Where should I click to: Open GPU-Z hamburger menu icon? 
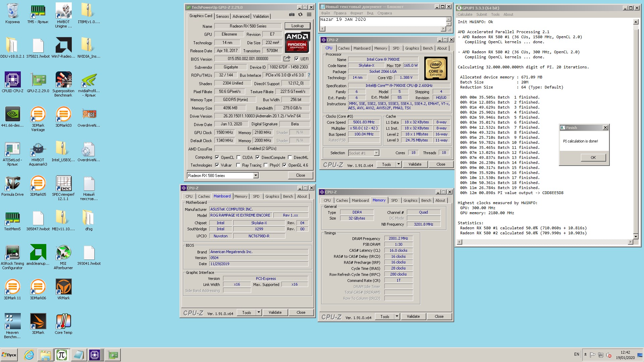(x=309, y=15)
